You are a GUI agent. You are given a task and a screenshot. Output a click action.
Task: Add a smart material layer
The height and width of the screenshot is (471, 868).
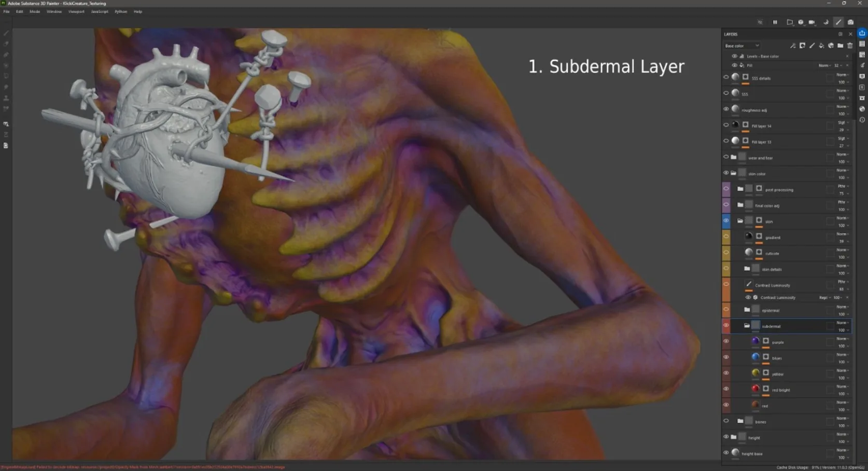(831, 46)
